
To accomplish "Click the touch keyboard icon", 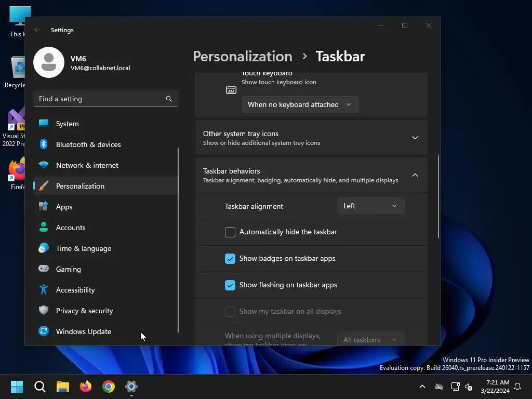I will pyautogui.click(x=231, y=90).
